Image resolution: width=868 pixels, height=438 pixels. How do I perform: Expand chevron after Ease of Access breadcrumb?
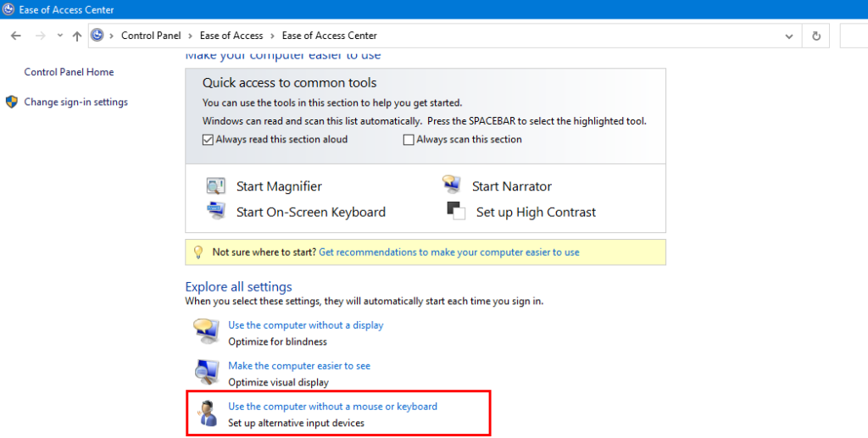click(x=272, y=36)
